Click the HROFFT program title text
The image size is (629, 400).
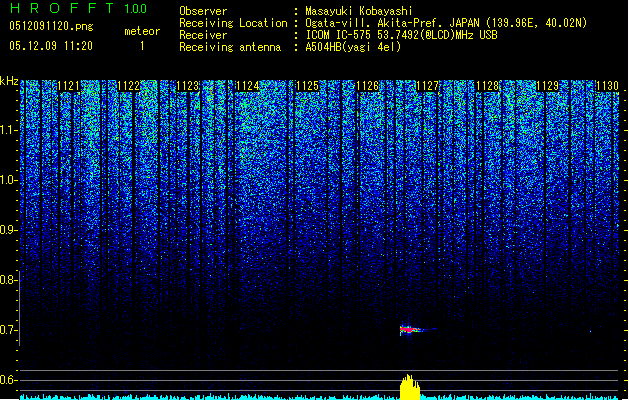point(62,8)
